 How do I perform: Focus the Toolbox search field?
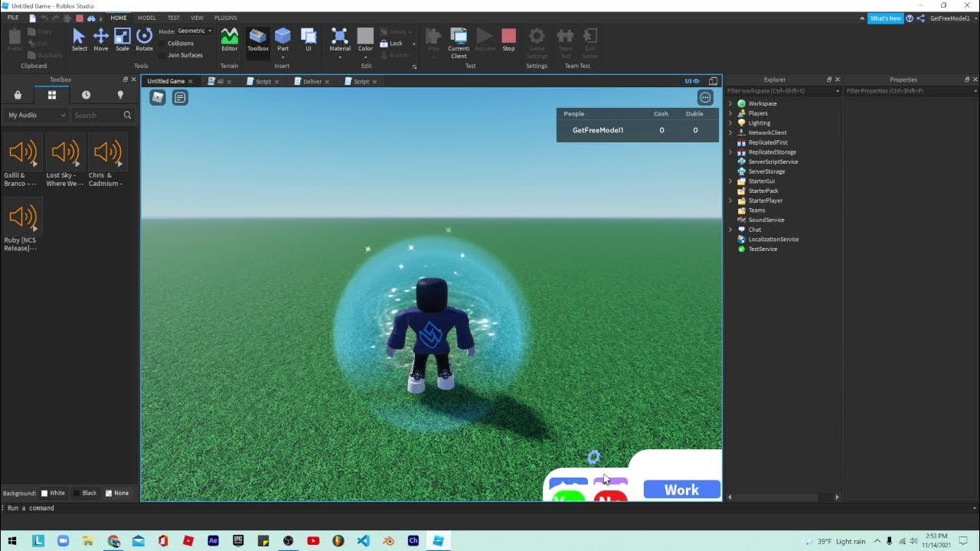pyautogui.click(x=96, y=115)
